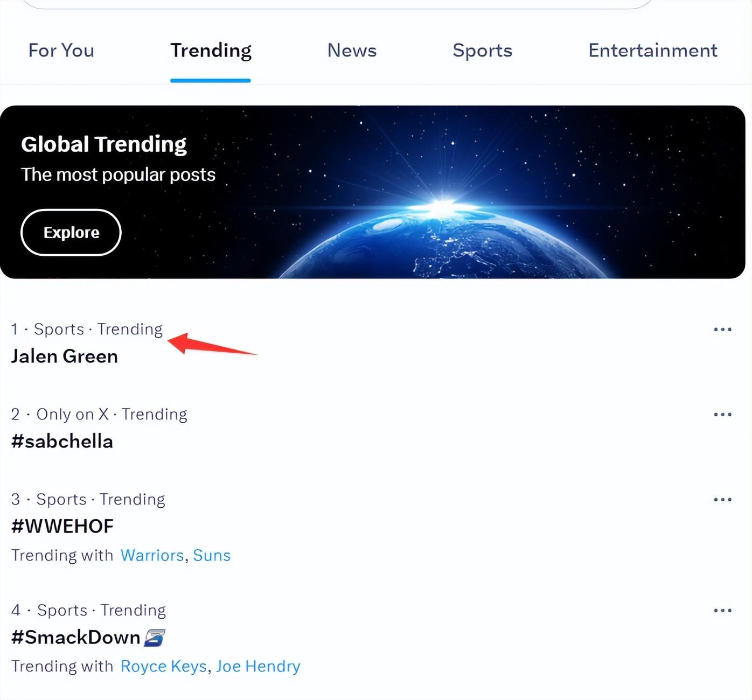Open the #SmackDown trending hashtag
752x700 pixels.
(75, 638)
